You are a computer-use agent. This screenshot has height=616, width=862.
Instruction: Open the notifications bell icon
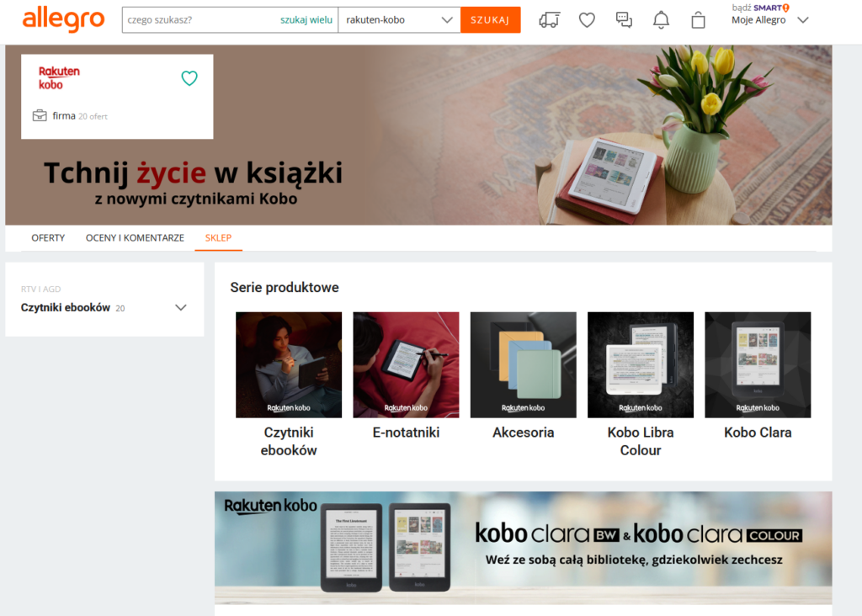pyautogui.click(x=661, y=20)
